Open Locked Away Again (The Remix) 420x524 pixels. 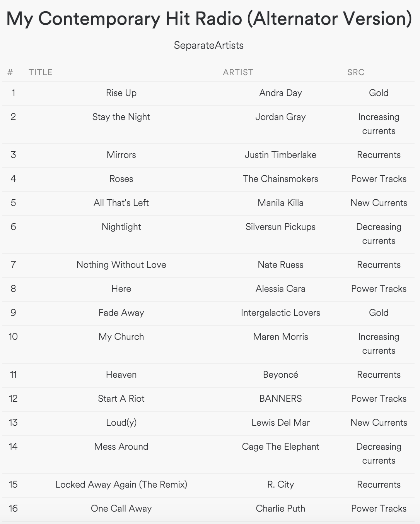click(x=121, y=485)
